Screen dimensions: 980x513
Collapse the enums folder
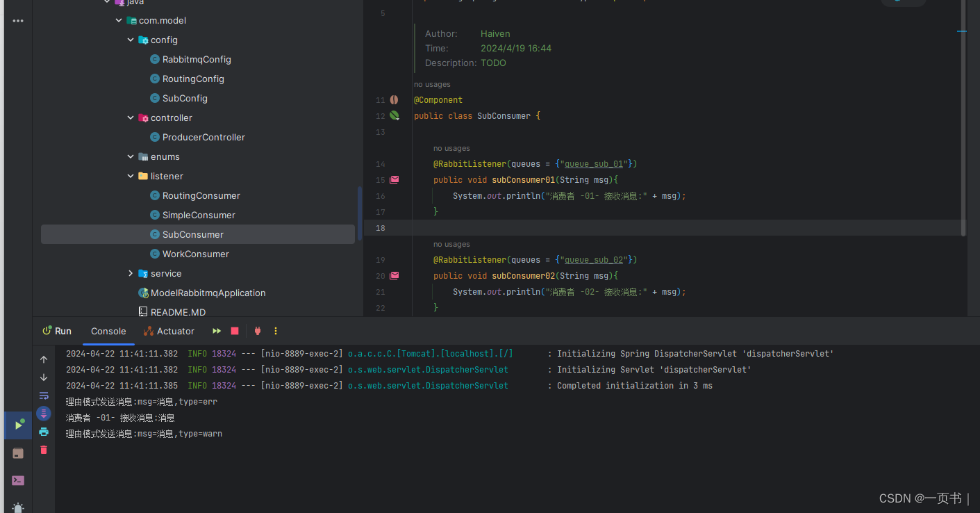point(131,157)
